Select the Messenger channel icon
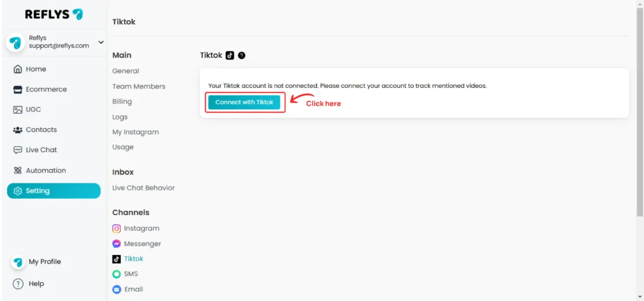The width and height of the screenshot is (644, 301). point(116,244)
